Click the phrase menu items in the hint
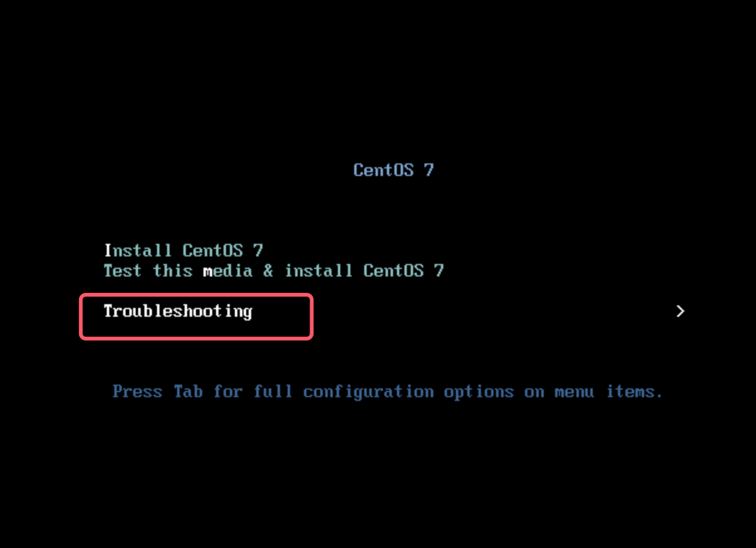The height and width of the screenshot is (548, 756). (x=608, y=392)
